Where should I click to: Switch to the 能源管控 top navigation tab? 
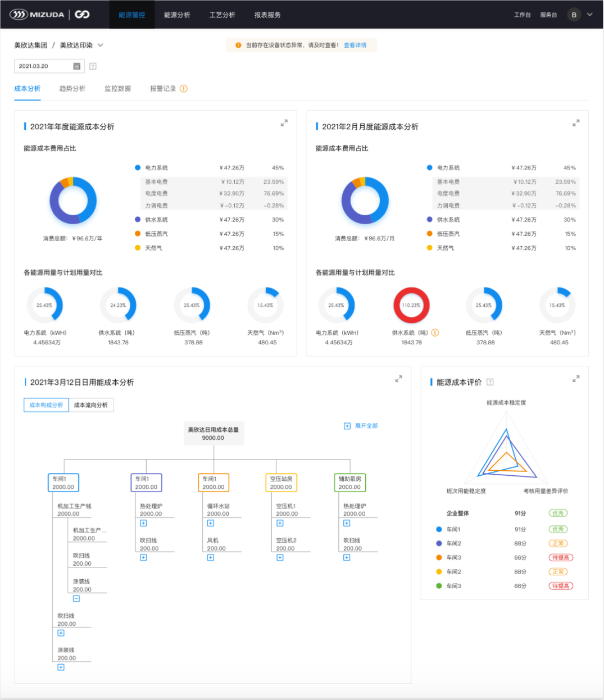(x=132, y=15)
